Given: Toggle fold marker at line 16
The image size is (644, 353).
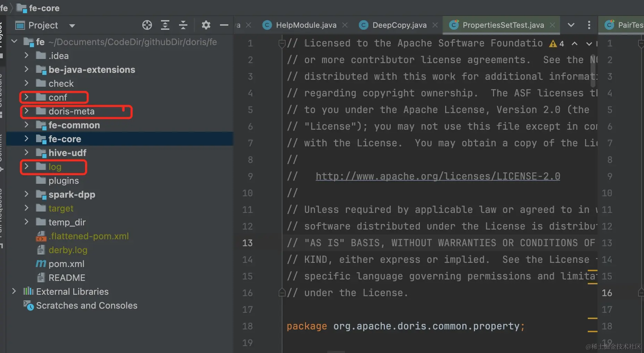Looking at the screenshot, I should [x=282, y=293].
